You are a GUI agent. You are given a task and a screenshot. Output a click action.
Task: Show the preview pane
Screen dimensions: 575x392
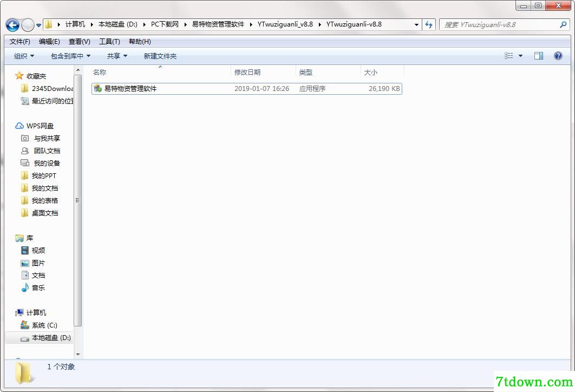pos(539,56)
